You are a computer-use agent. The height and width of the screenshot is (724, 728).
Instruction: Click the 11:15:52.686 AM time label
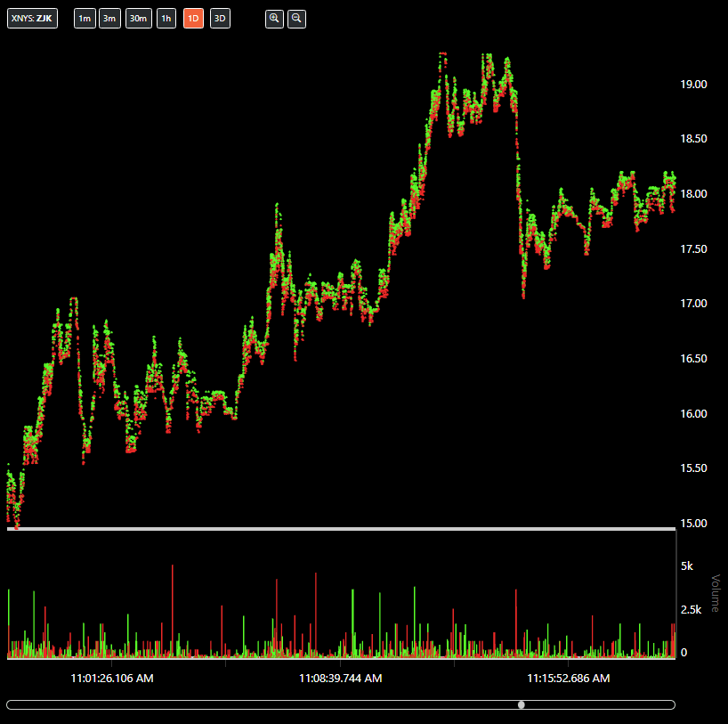pyautogui.click(x=568, y=679)
